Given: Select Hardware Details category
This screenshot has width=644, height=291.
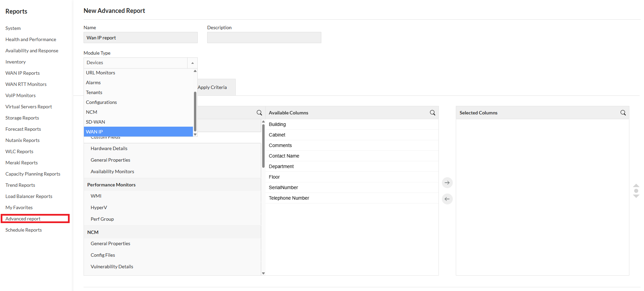Looking at the screenshot, I should tap(109, 148).
